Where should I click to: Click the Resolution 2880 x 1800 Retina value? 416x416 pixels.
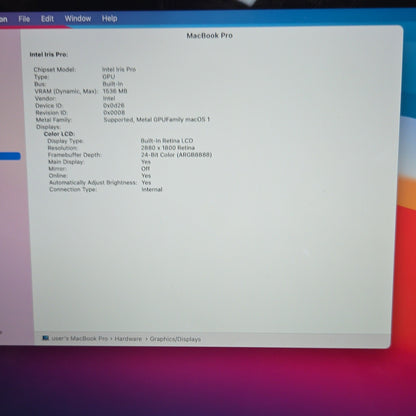coord(168,148)
